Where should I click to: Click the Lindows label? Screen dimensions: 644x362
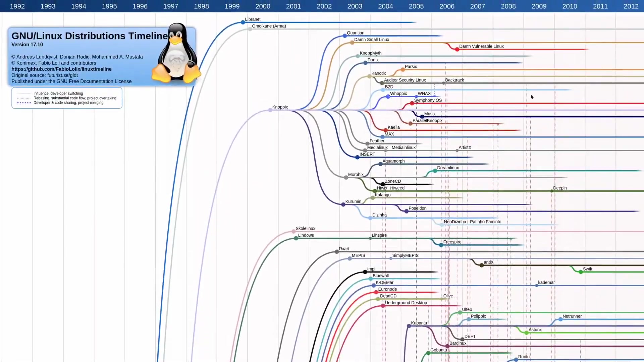[x=306, y=235]
